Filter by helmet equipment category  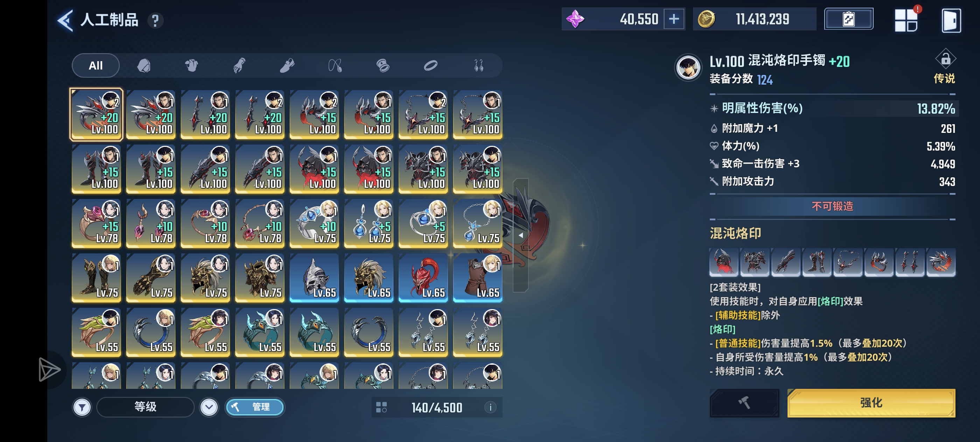coord(144,65)
